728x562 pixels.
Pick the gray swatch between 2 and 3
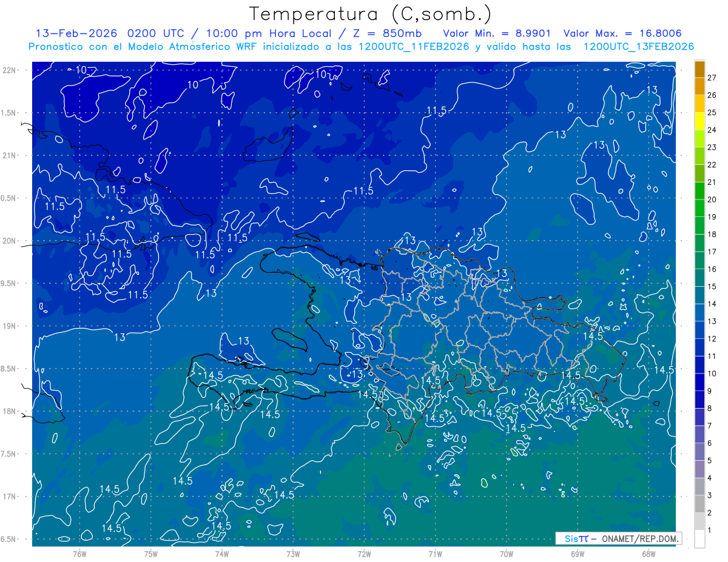[699, 504]
